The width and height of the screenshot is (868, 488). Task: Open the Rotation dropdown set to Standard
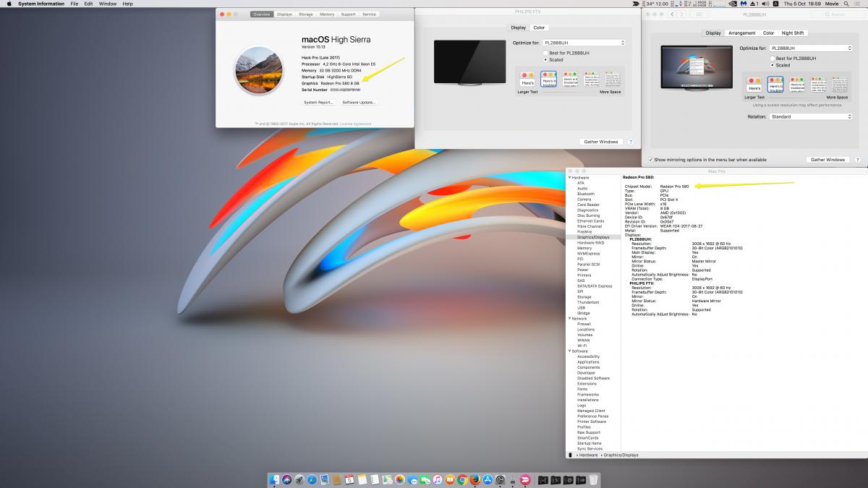tap(812, 116)
